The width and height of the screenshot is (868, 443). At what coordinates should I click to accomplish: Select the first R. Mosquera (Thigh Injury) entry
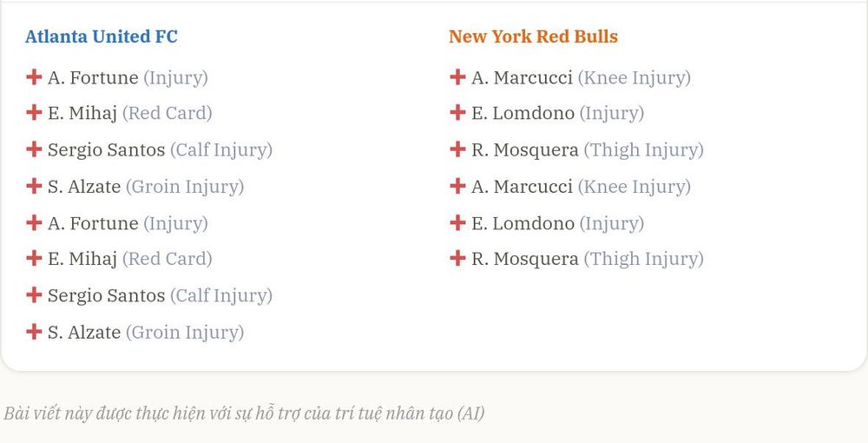pyautogui.click(x=577, y=149)
